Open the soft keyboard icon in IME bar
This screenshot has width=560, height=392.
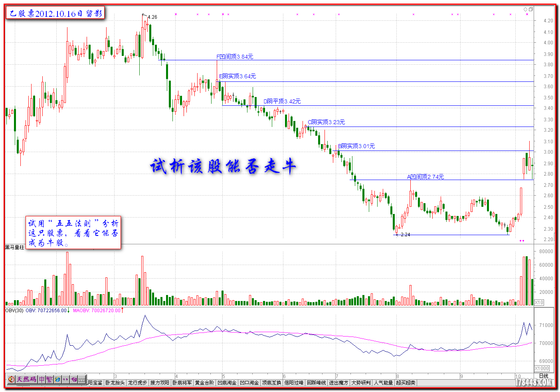(82, 379)
